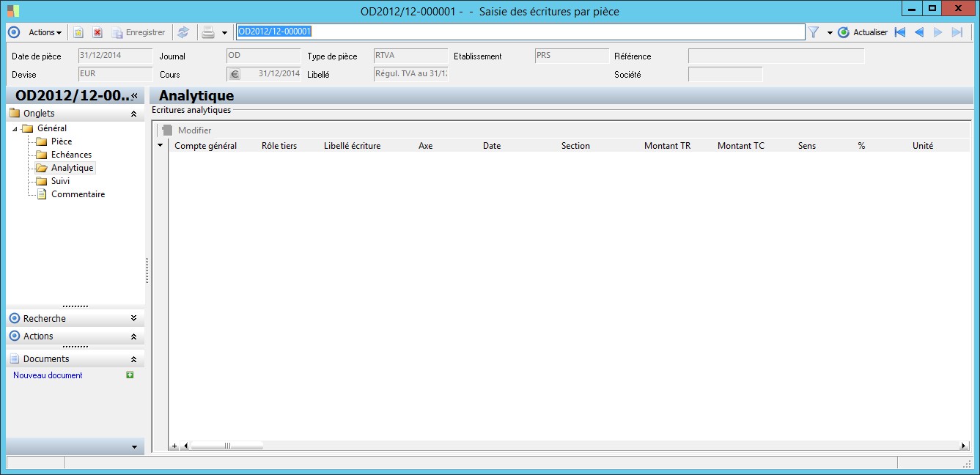Click the Enregistrer save button

point(139,32)
